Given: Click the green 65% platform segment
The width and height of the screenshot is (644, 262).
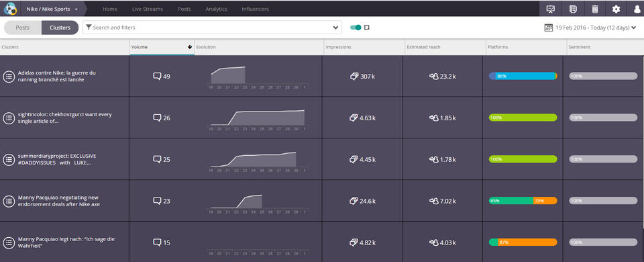Looking at the screenshot, I should 511,201.
